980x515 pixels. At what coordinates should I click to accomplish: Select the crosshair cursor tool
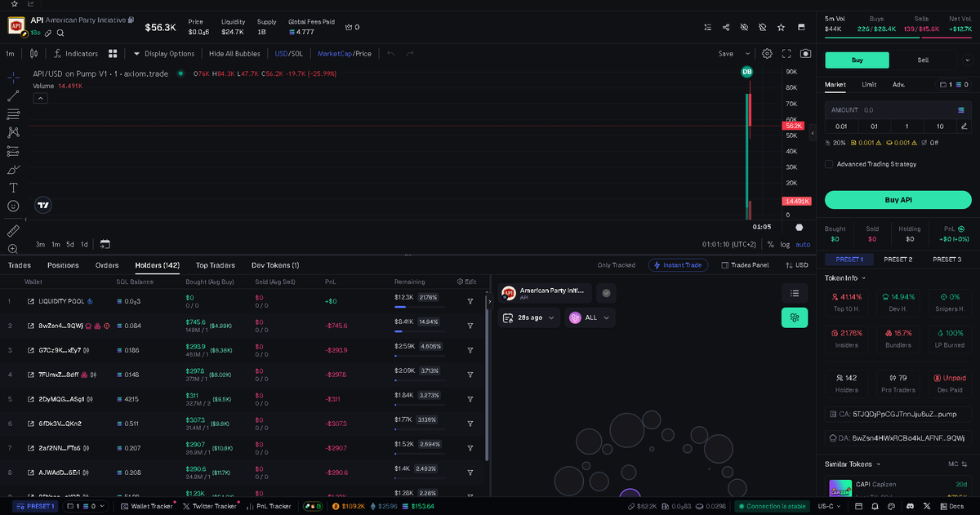coord(13,77)
